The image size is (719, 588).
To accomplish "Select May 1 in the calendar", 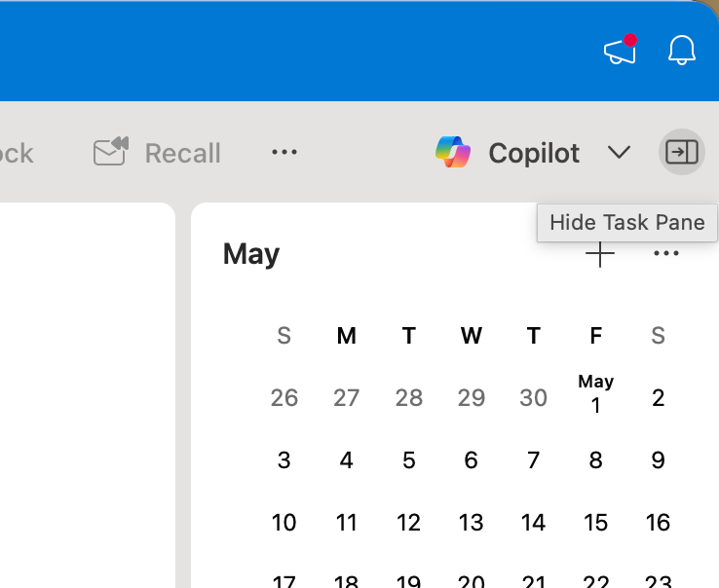I will [x=595, y=393].
